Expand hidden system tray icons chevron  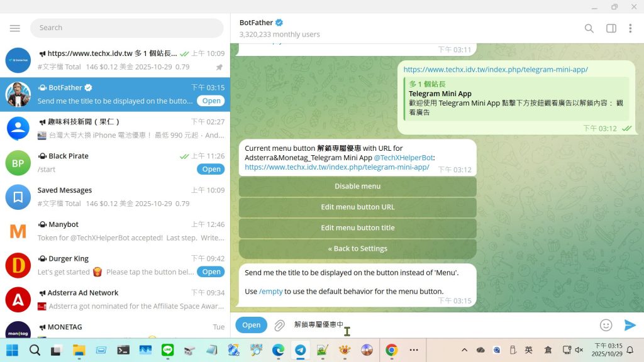point(464,350)
